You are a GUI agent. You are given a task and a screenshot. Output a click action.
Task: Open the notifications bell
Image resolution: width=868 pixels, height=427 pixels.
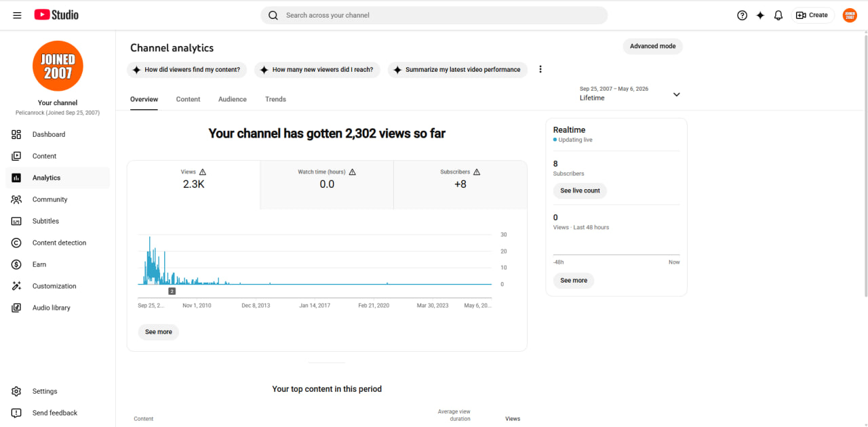(x=778, y=15)
